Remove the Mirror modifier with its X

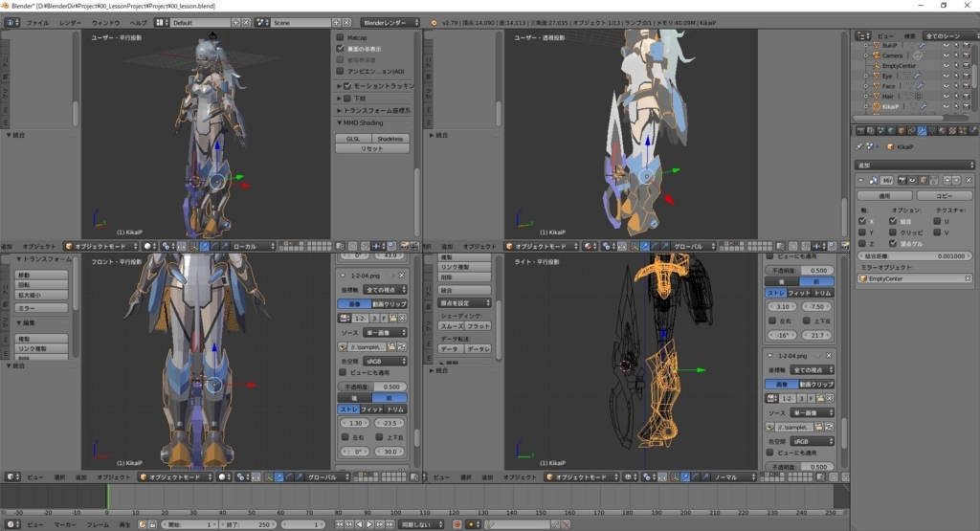coord(969,181)
